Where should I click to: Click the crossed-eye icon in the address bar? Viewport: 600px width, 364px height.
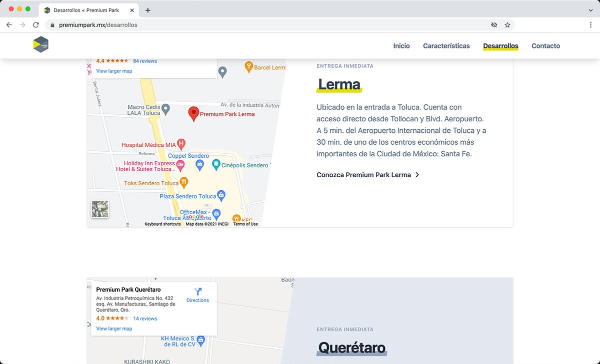(x=494, y=25)
